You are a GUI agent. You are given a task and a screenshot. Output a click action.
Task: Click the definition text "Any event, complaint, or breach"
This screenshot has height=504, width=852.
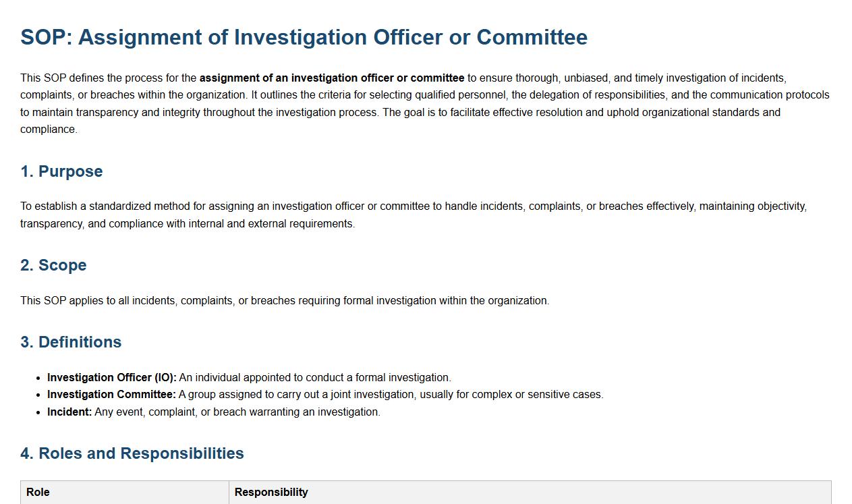pyautogui.click(x=237, y=412)
